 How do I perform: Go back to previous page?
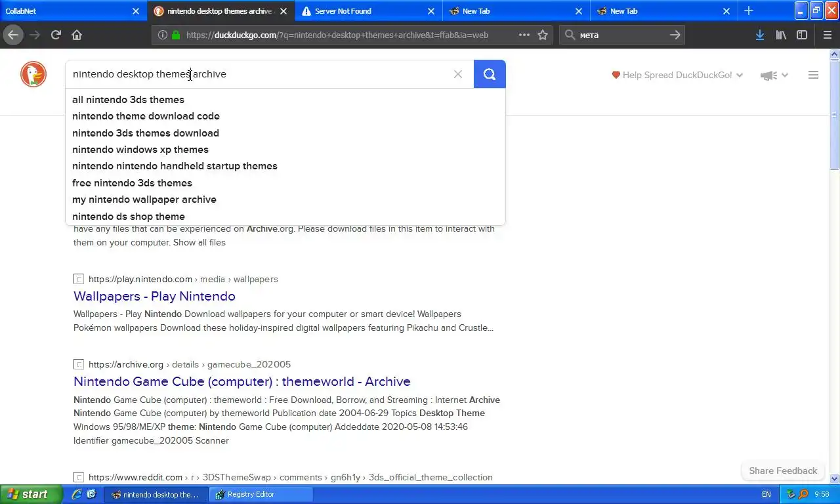pyautogui.click(x=13, y=35)
